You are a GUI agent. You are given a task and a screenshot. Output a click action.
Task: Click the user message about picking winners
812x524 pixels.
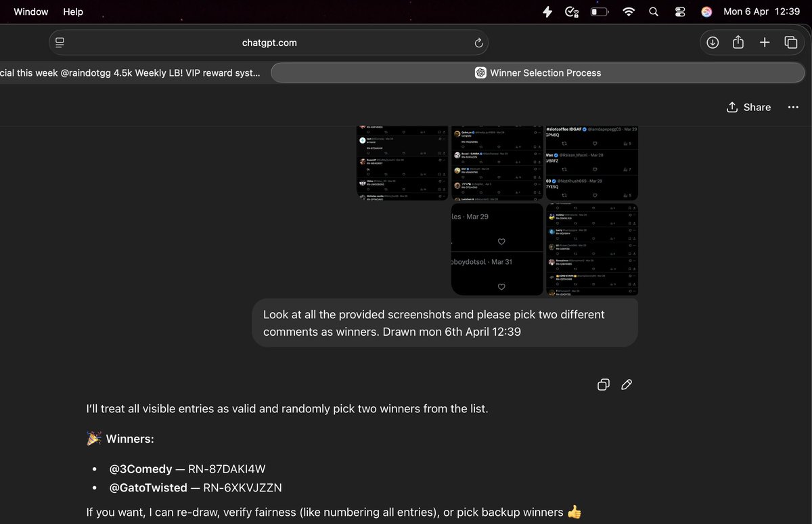pyautogui.click(x=445, y=323)
